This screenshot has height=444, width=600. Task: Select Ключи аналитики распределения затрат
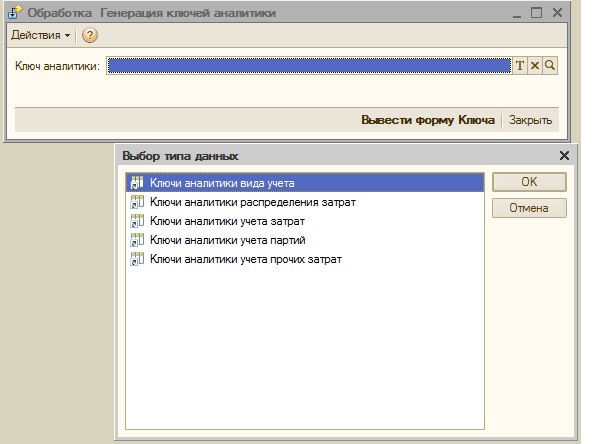pos(305,202)
